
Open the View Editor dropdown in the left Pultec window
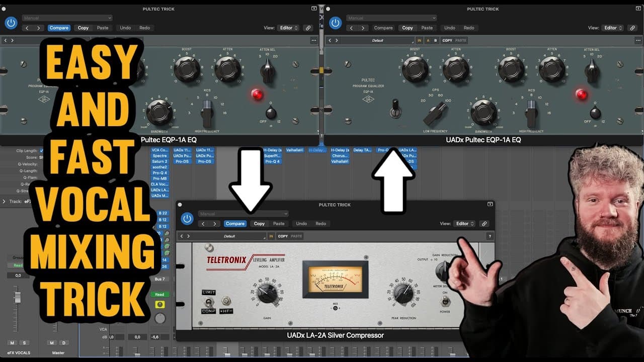289,28
